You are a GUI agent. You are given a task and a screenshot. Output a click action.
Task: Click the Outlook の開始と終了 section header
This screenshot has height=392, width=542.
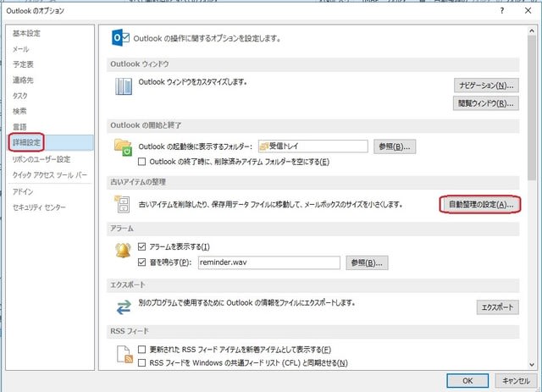(x=312, y=125)
